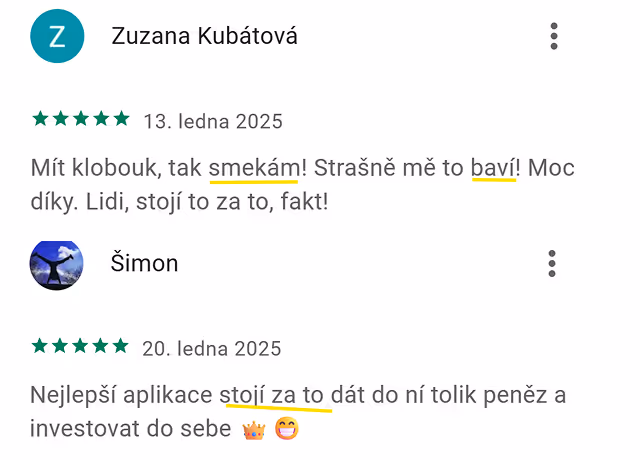The width and height of the screenshot is (640, 460).
Task: Click the grinning face emoji
Action: [x=287, y=429]
